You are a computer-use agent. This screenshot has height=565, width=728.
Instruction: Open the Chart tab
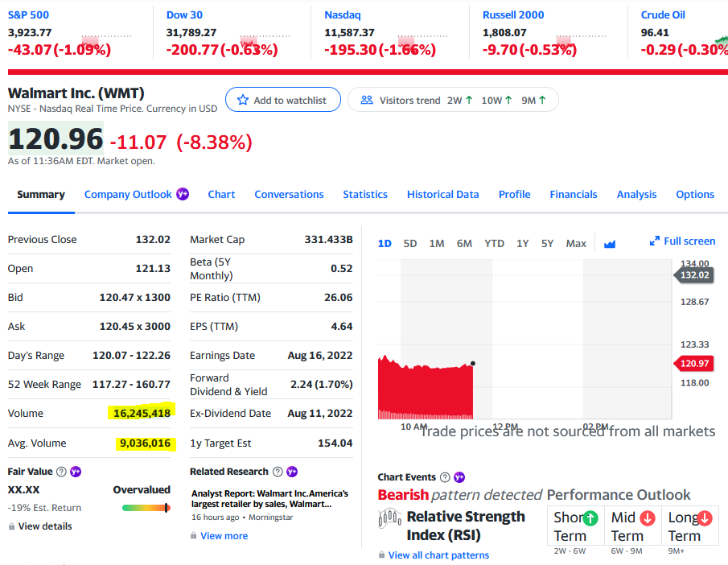pos(221,194)
